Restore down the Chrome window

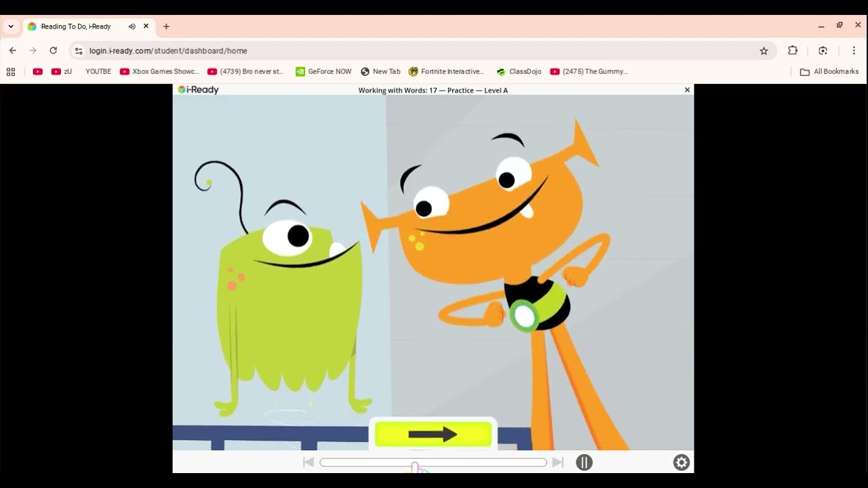[840, 25]
